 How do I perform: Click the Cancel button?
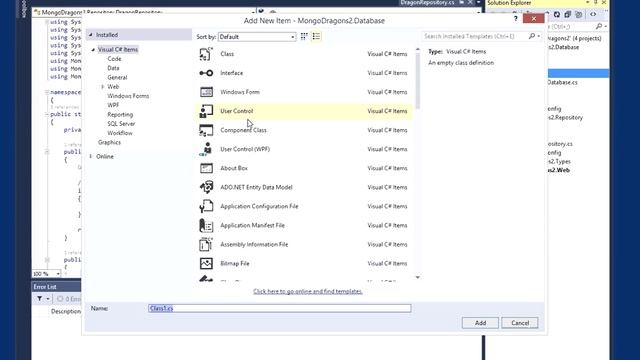[520, 323]
